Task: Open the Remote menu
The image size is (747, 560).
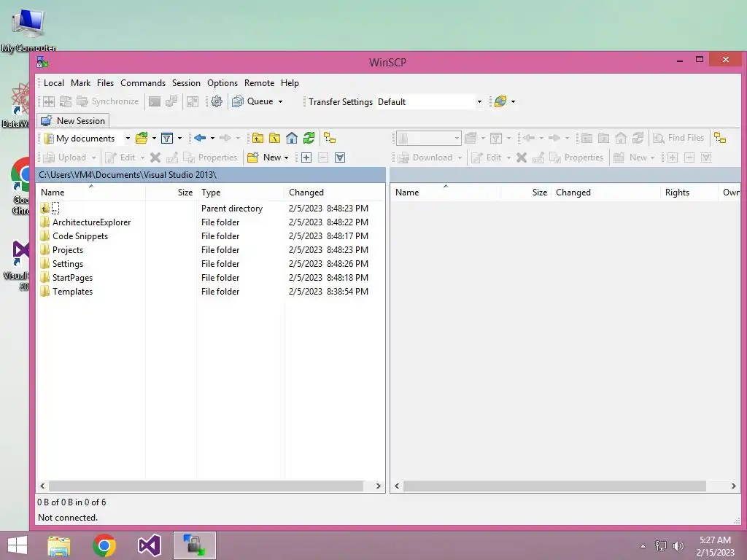Action: pyautogui.click(x=259, y=83)
